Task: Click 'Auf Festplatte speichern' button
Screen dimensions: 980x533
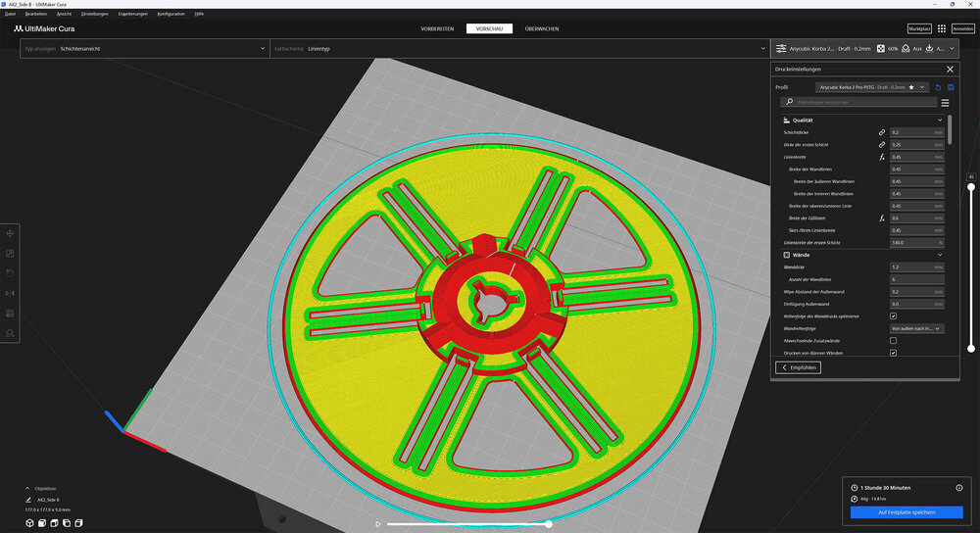Action: click(906, 512)
